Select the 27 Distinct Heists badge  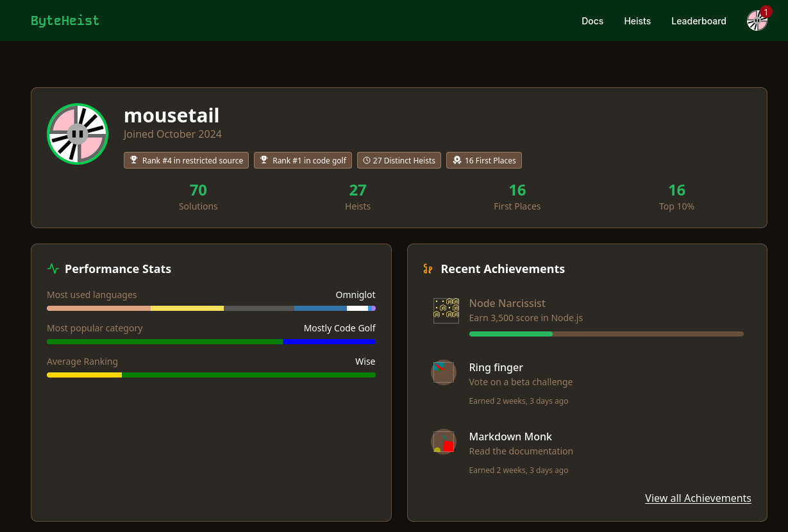coord(399,160)
